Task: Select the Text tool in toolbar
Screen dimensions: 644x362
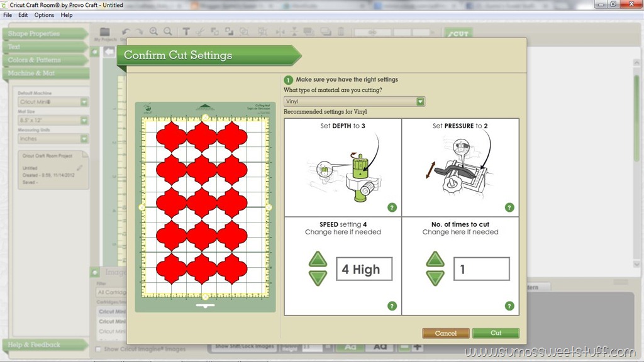Action: (186, 31)
